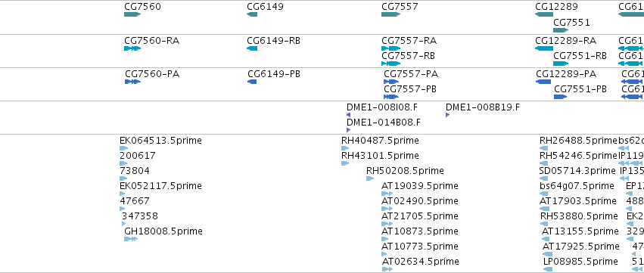Select the DME1-014B08.F purple marker
This screenshot has height=273, width=644.
(x=349, y=130)
